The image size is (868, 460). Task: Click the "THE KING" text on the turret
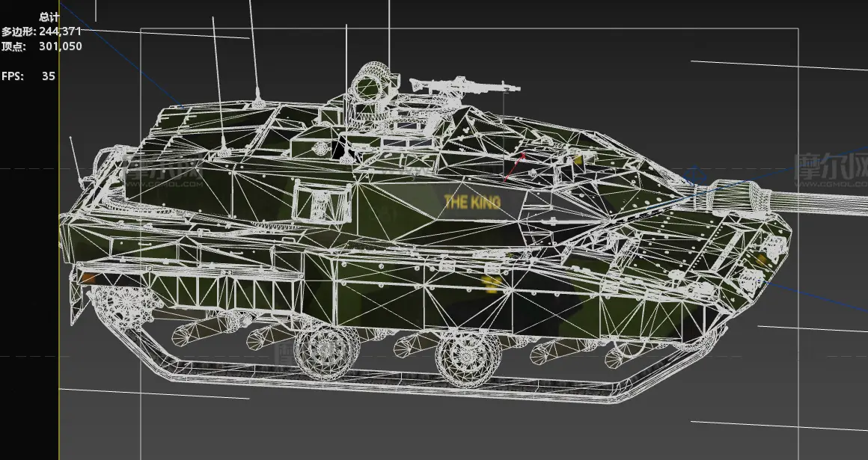tap(472, 202)
